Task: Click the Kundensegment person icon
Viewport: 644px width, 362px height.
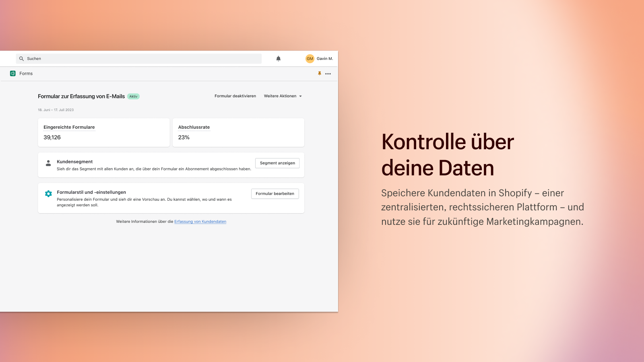Action: tap(48, 163)
